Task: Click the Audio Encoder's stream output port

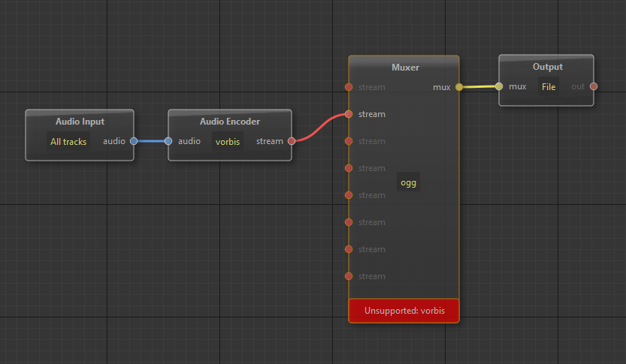Action: 292,141
